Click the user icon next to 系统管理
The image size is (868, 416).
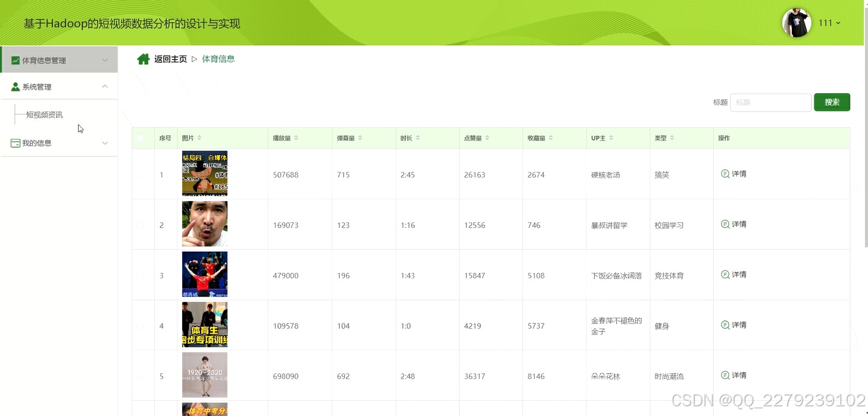pos(14,86)
